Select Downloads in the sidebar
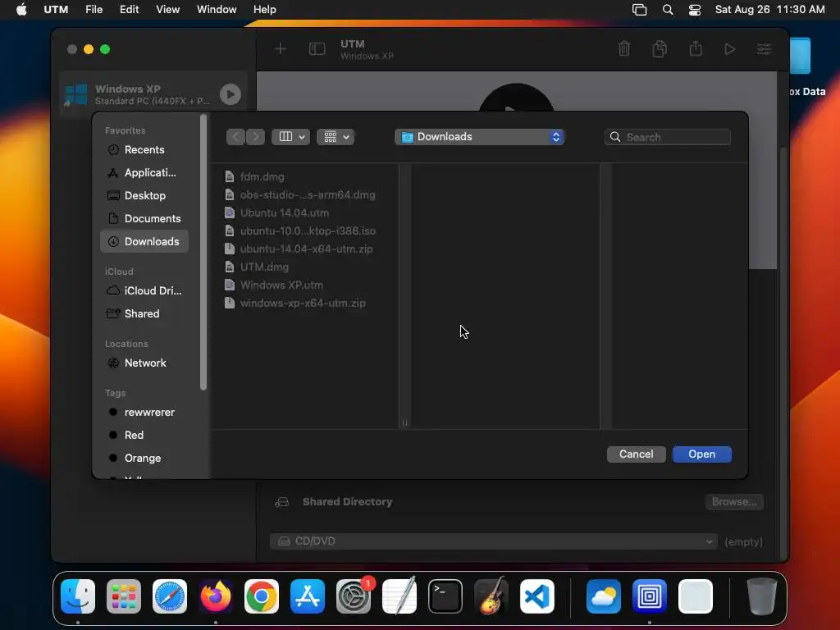This screenshot has height=630, width=840. tap(144, 242)
